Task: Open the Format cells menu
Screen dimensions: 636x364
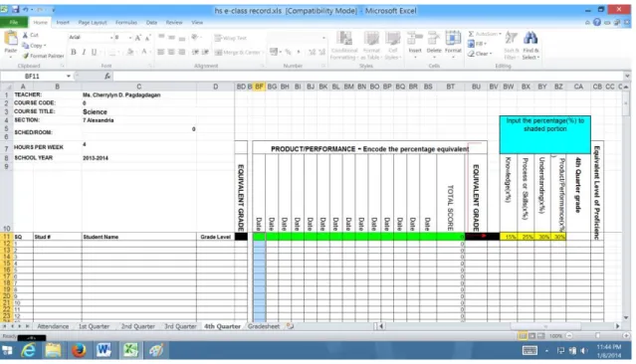Action: [453, 45]
